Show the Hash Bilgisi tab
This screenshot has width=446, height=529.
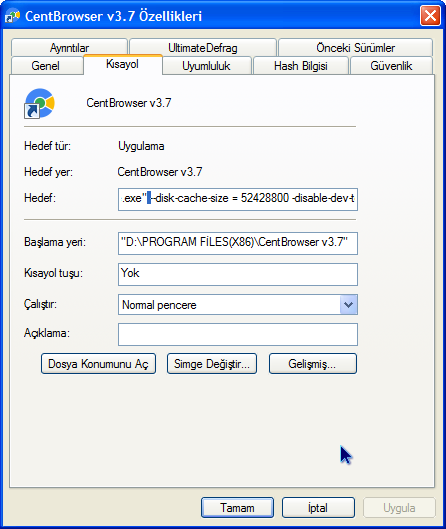(301, 65)
